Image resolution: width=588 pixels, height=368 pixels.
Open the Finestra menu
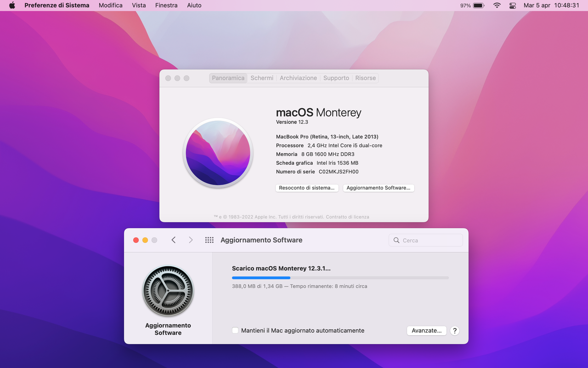pyautogui.click(x=166, y=6)
